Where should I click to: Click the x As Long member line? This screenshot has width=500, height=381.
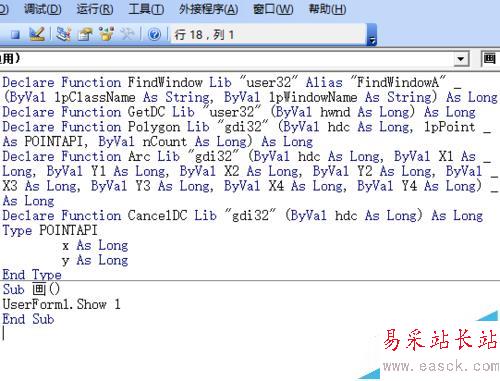95,245
